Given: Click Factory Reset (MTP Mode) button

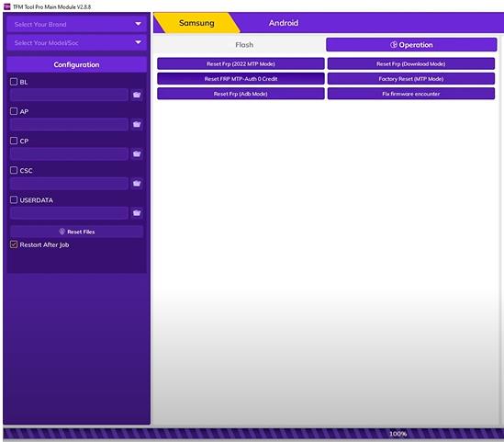Looking at the screenshot, I should pos(411,79).
